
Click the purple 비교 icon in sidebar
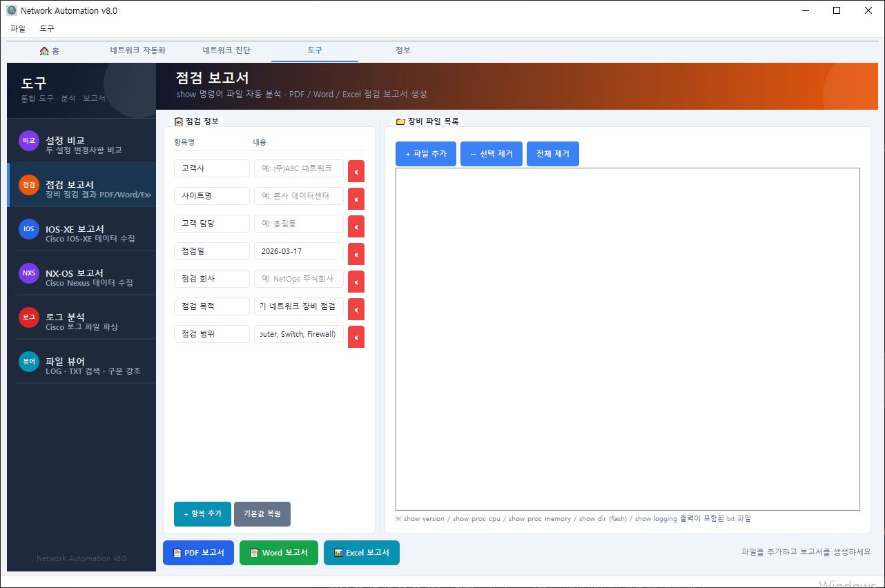(29, 141)
